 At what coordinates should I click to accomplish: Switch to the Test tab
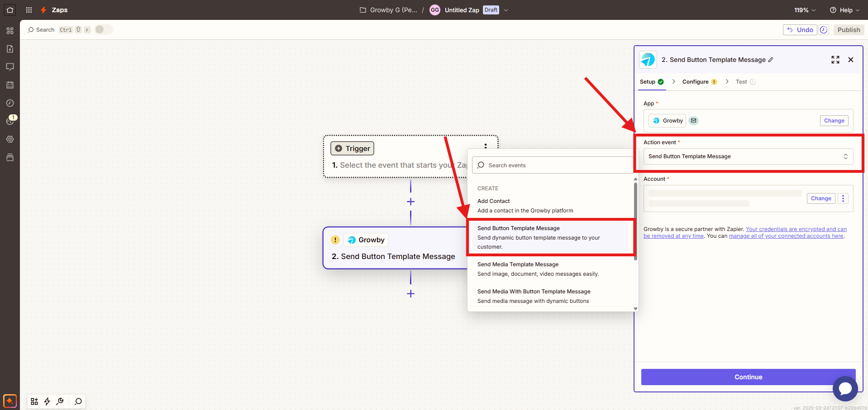pyautogui.click(x=745, y=82)
